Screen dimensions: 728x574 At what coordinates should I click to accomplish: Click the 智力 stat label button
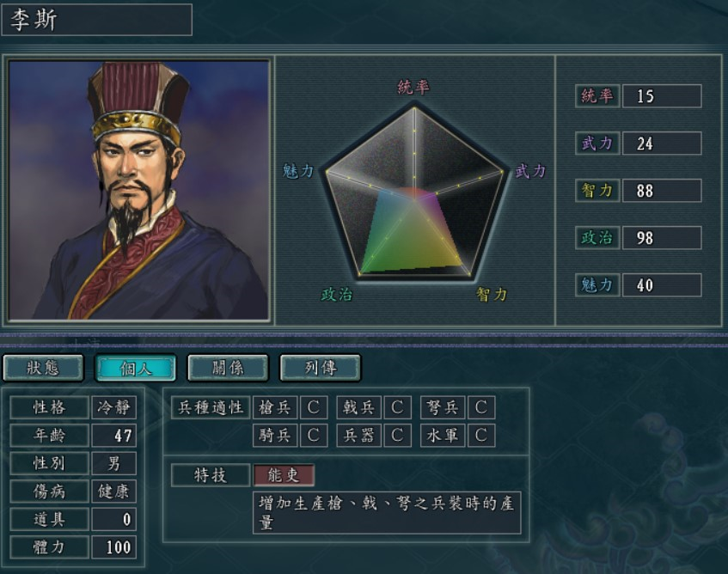597,191
